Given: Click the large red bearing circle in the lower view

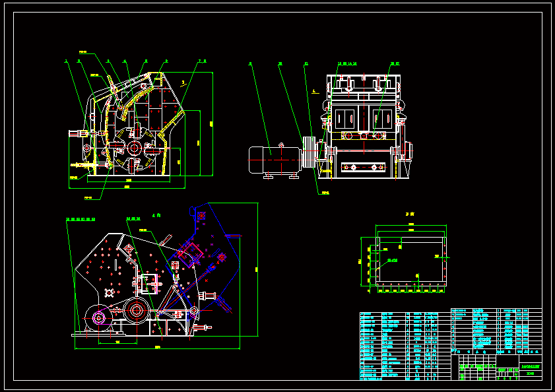Looking at the screenshot, I should pyautogui.click(x=136, y=310).
